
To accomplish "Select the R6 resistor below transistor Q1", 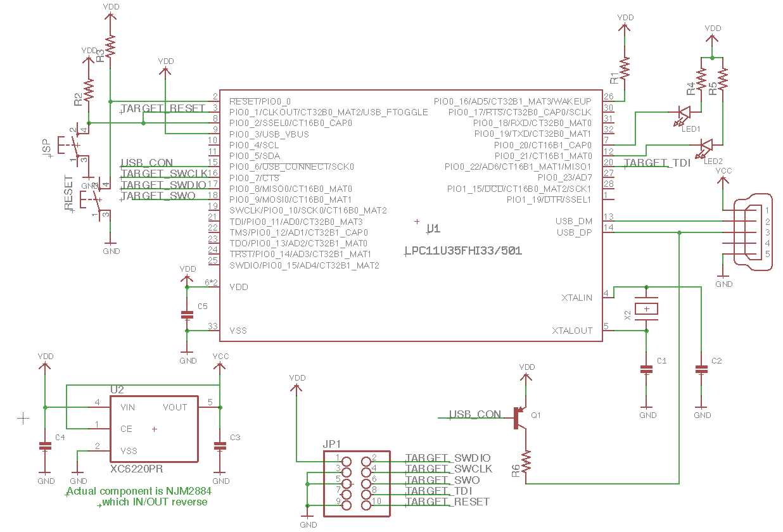I will [526, 461].
